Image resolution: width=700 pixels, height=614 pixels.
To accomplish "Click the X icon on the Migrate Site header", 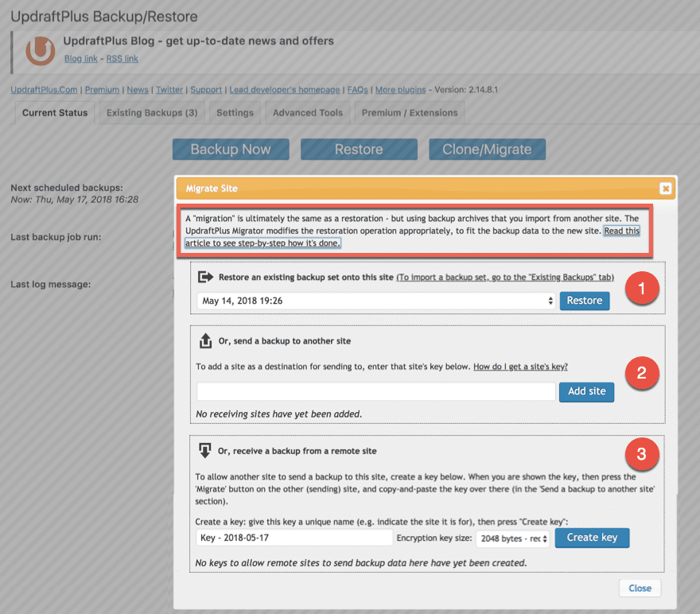I will pos(666,188).
